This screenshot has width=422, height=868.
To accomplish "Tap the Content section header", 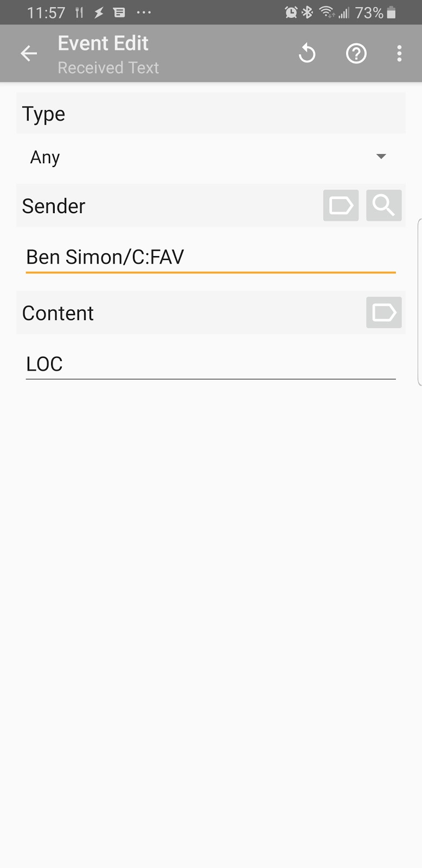I will click(x=57, y=313).
